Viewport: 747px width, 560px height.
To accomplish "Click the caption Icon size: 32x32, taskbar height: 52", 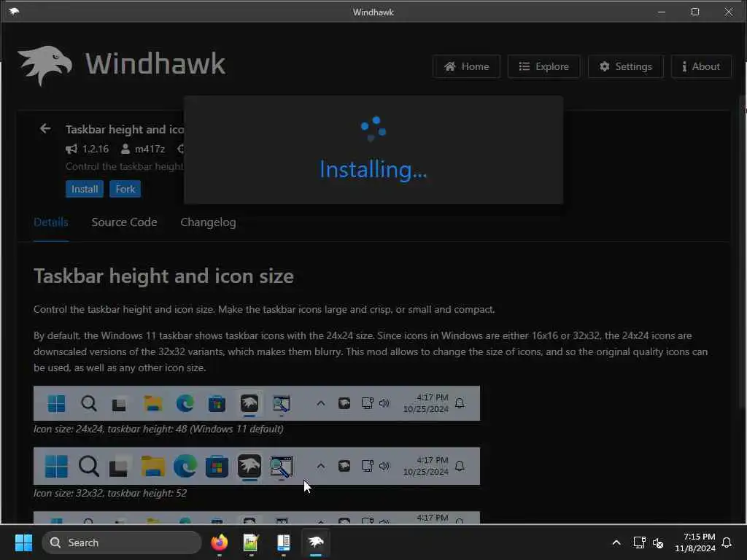I will pyautogui.click(x=110, y=494).
